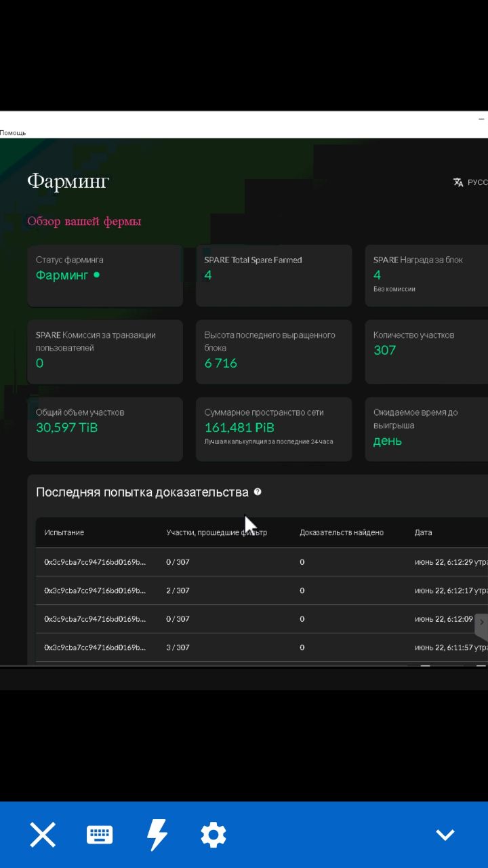
Task: Click the Общий объем участков 30,597 TiB value
Action: [x=67, y=427]
